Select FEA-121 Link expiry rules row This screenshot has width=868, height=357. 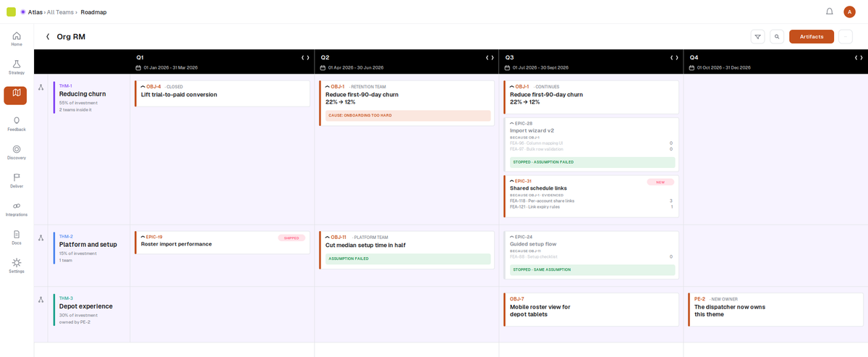(x=591, y=207)
